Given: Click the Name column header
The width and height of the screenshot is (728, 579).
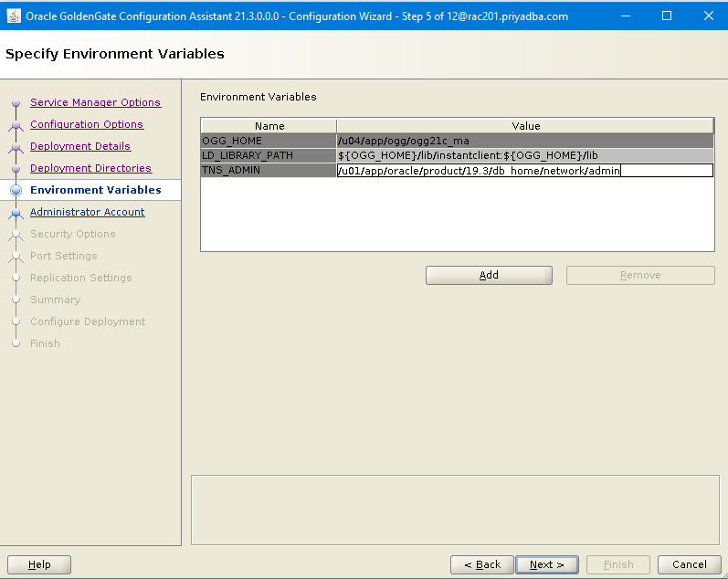Looking at the screenshot, I should [x=269, y=126].
